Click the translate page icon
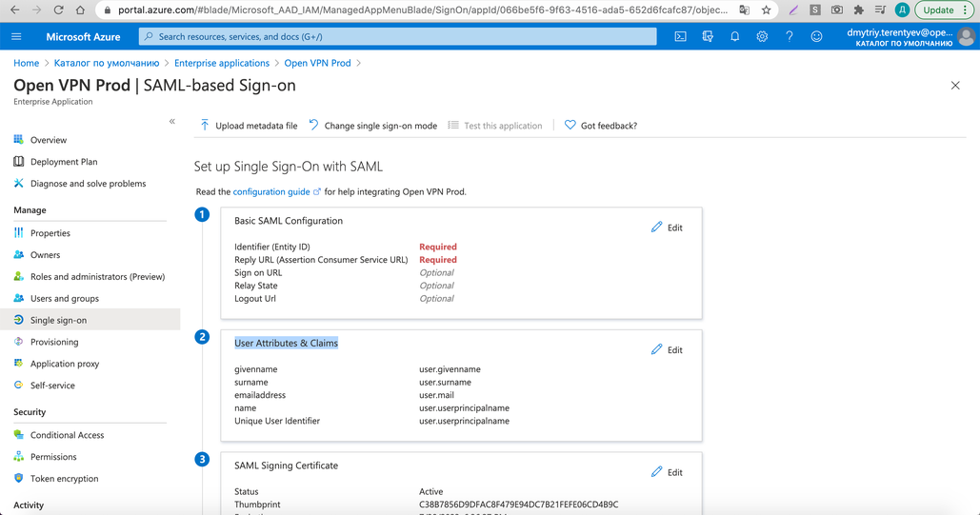 745,10
